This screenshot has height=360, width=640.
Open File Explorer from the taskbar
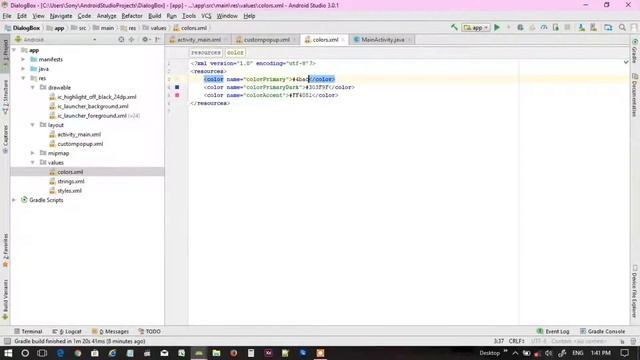[x=216, y=353]
